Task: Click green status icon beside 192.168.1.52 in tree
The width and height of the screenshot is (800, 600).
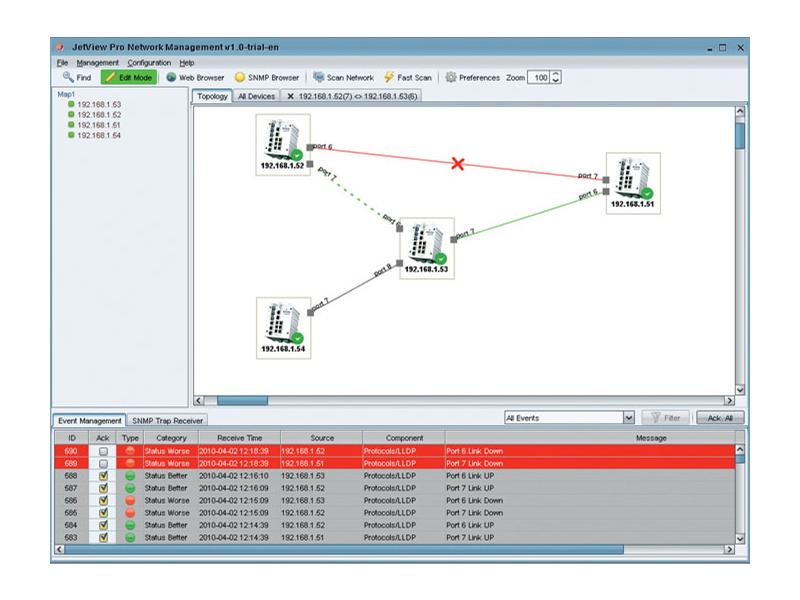Action: [x=71, y=114]
